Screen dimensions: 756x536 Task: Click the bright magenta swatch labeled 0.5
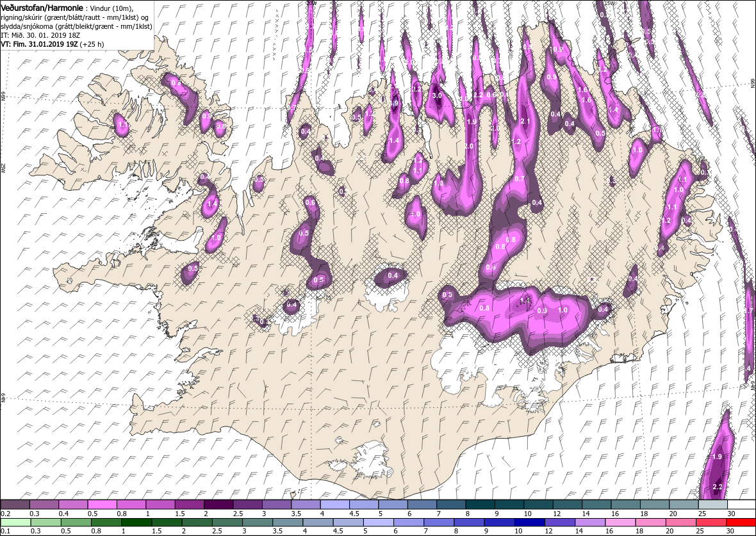[x=103, y=504]
